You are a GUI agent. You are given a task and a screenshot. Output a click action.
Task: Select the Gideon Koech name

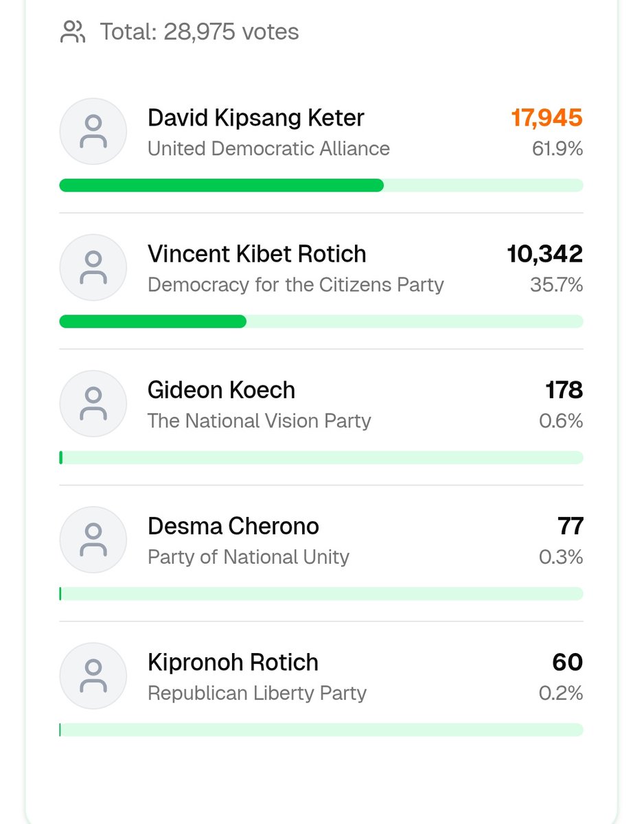[221, 390]
